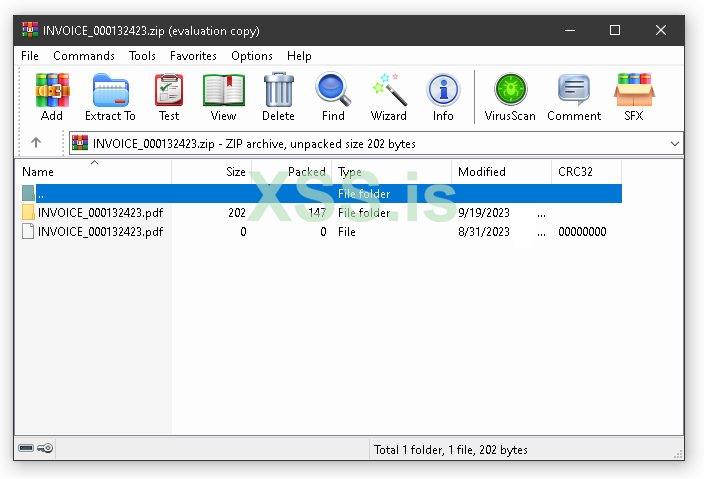This screenshot has height=479, width=704.
Task: Select the '..' parent folder row
Action: 321,193
